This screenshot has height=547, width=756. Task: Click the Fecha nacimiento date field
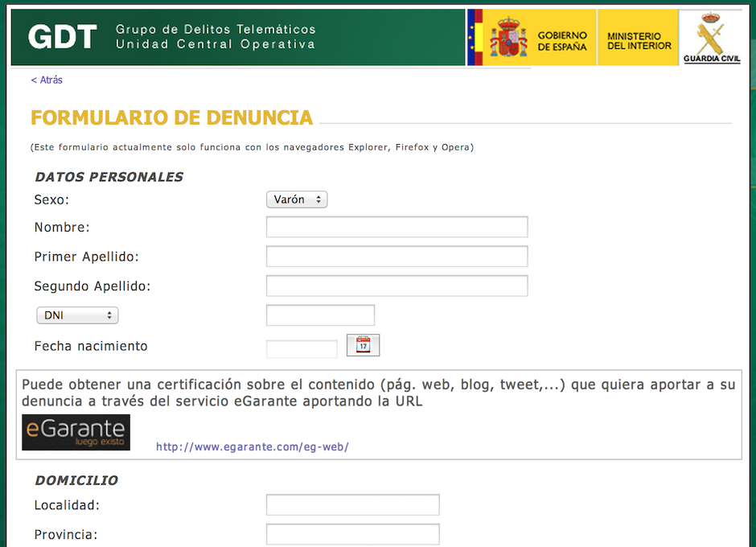coord(302,348)
